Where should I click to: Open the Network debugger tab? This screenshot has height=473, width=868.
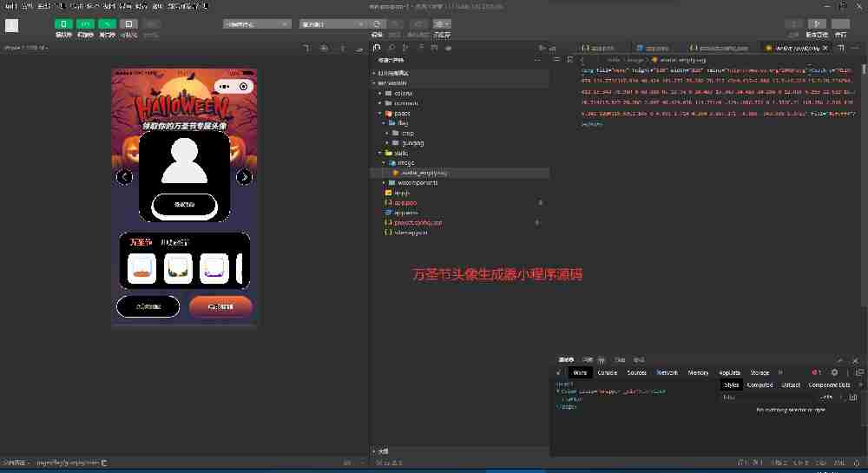[x=667, y=372]
